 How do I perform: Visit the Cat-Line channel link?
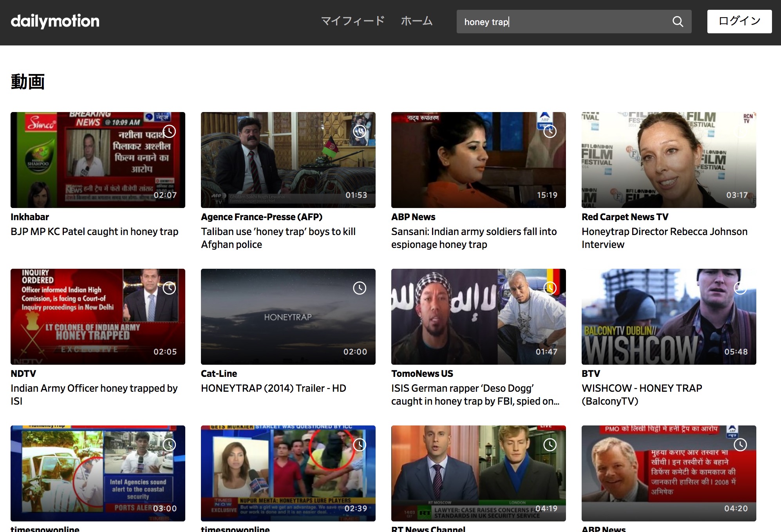tap(219, 374)
